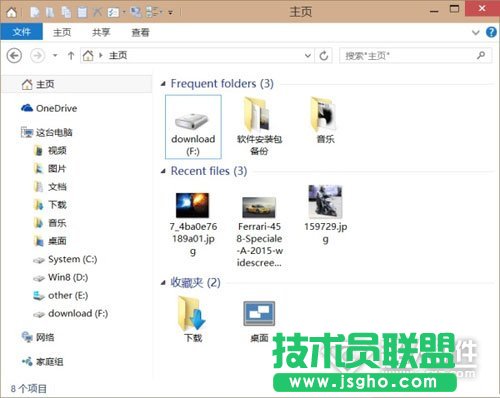Open address bar history dropdown
This screenshot has height=398, width=500.
pyautogui.click(x=308, y=55)
